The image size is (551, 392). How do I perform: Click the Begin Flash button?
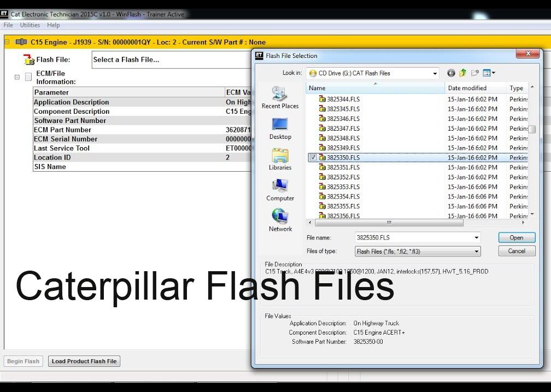coord(23,361)
